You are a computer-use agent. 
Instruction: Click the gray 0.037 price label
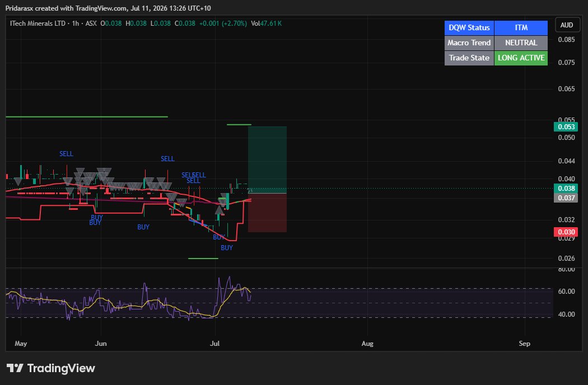pyautogui.click(x=566, y=198)
